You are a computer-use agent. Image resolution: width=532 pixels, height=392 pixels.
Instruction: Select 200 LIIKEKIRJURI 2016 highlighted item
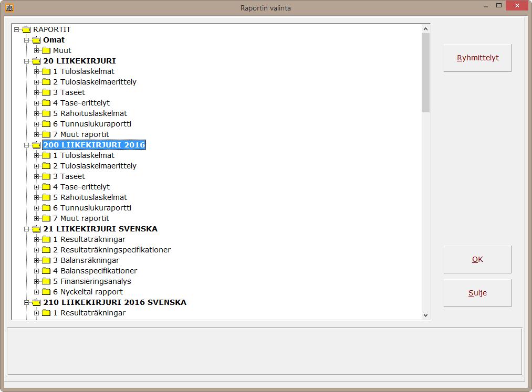(94, 145)
